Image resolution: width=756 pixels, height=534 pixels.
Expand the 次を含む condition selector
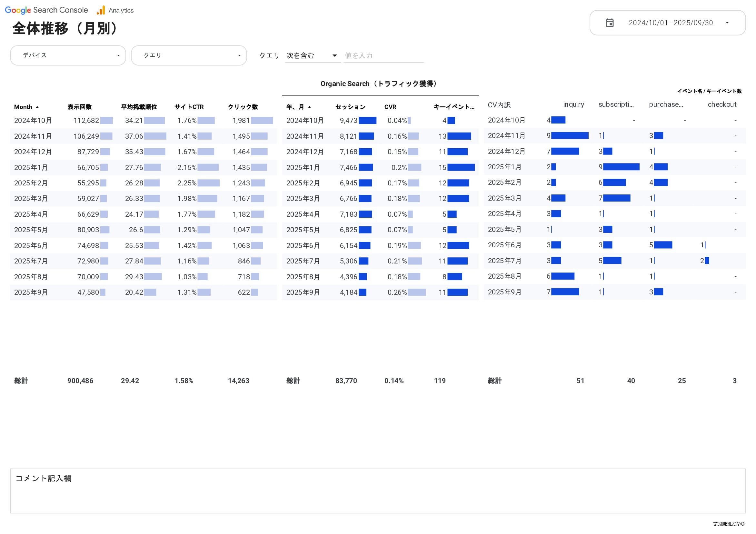coord(312,56)
